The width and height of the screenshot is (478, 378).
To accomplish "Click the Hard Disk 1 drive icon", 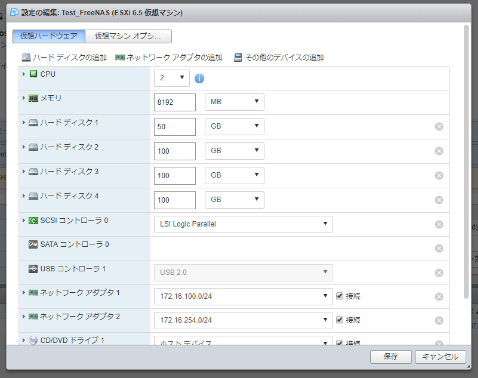I will 33,123.
